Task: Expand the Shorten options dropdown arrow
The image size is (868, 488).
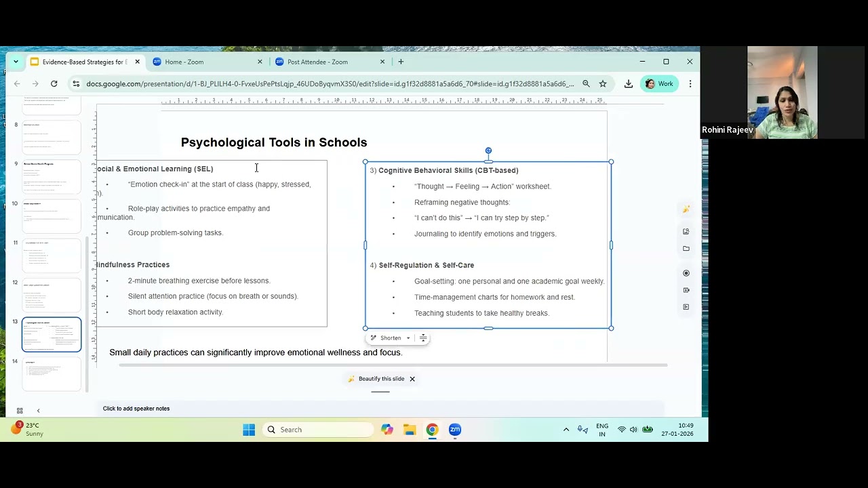Action: point(408,338)
